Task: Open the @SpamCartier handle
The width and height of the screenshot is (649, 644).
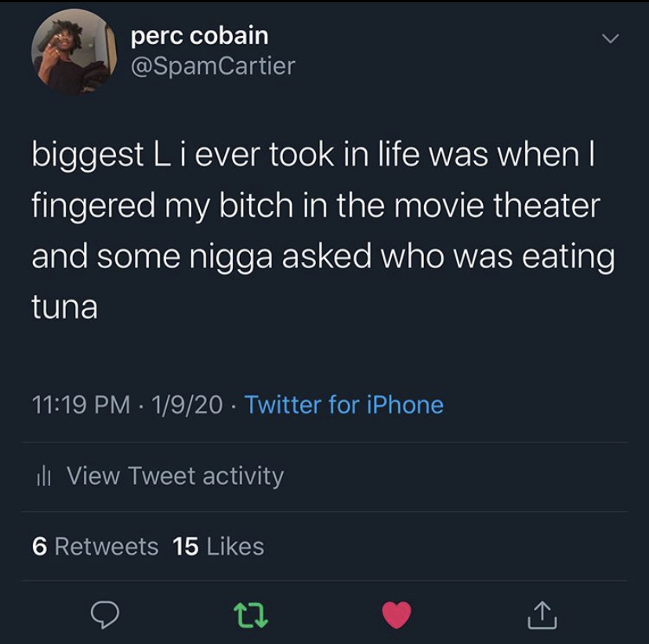Action: point(212,66)
